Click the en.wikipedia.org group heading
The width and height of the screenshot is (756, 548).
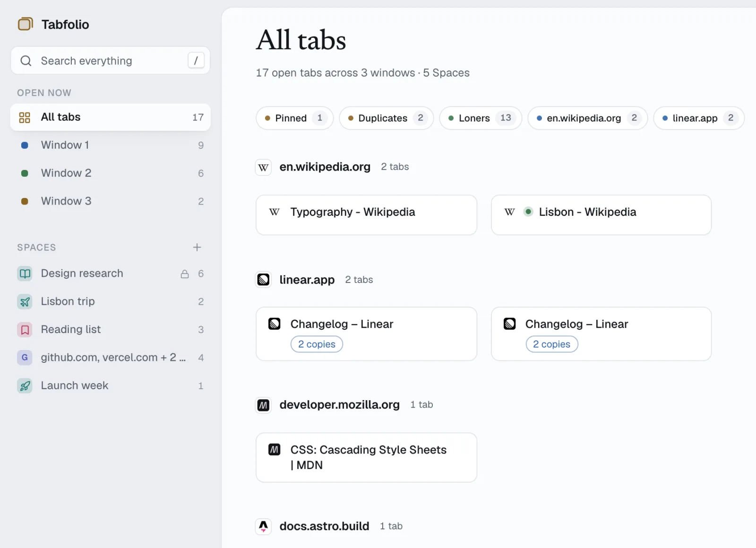point(325,167)
